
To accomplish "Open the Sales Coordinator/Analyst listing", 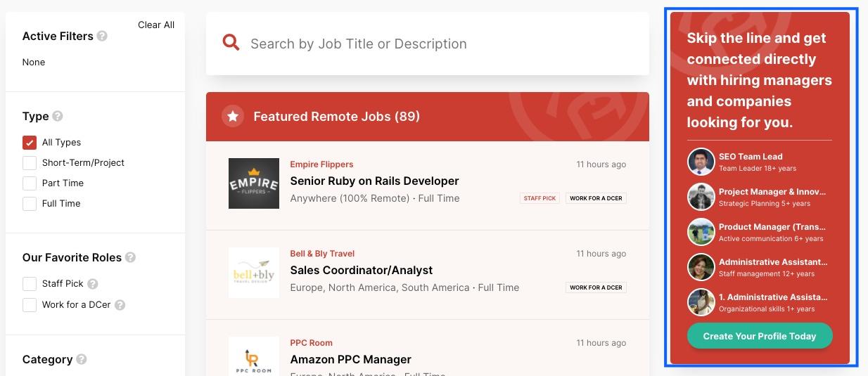I will 361,270.
